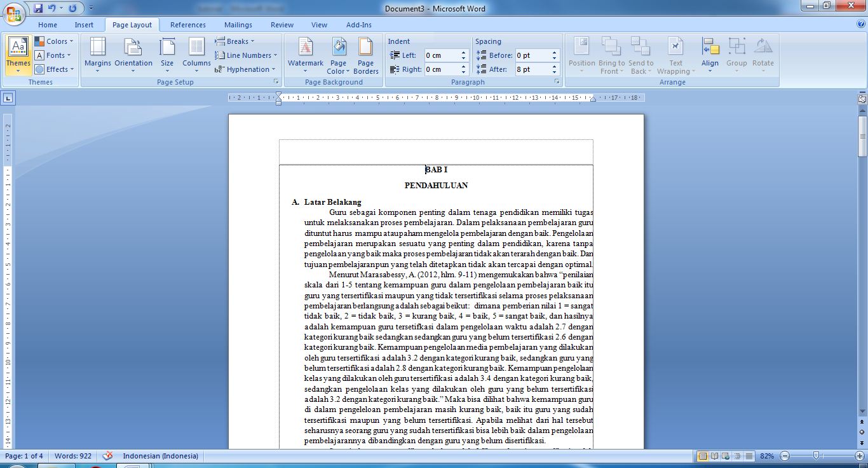Open Text Wrapping options
Viewport: 868px width, 468px height.
(675, 55)
